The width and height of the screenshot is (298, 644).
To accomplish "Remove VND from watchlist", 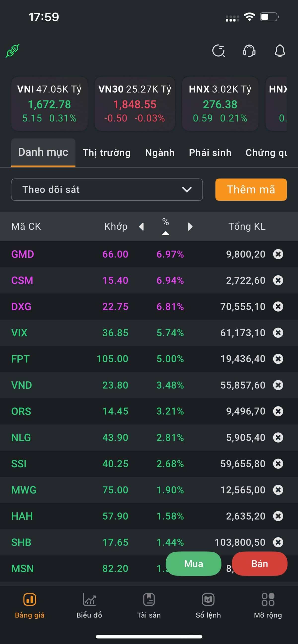I will 278,385.
